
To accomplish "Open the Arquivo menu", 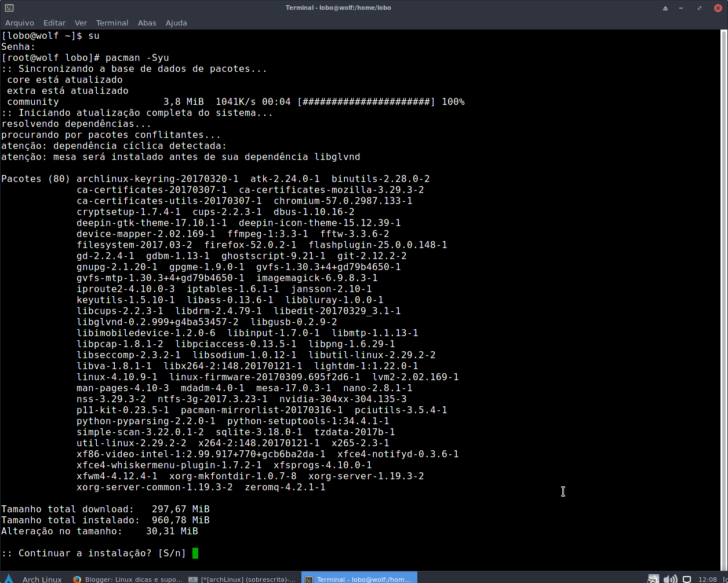I will coord(20,23).
